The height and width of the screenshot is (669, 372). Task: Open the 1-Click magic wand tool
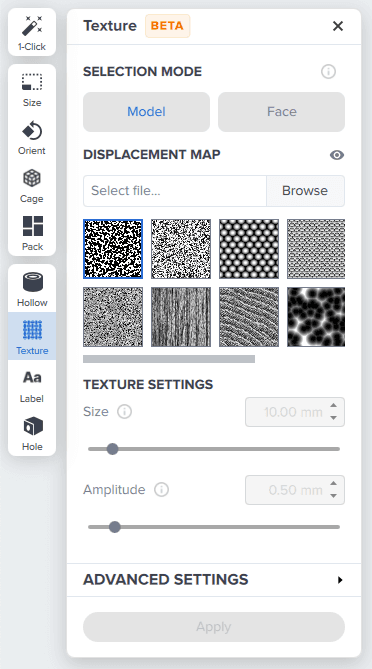pyautogui.click(x=32, y=32)
